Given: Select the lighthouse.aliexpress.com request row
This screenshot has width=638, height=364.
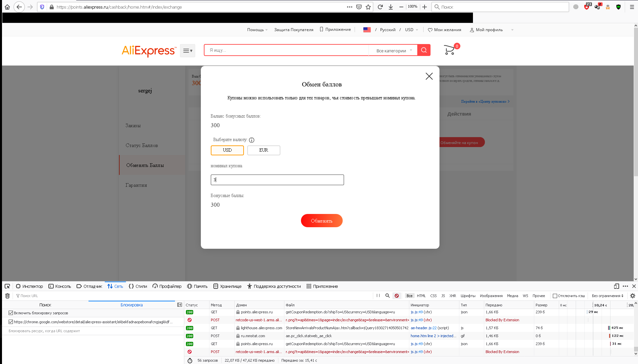Looking at the screenshot, I should [x=409, y=328].
